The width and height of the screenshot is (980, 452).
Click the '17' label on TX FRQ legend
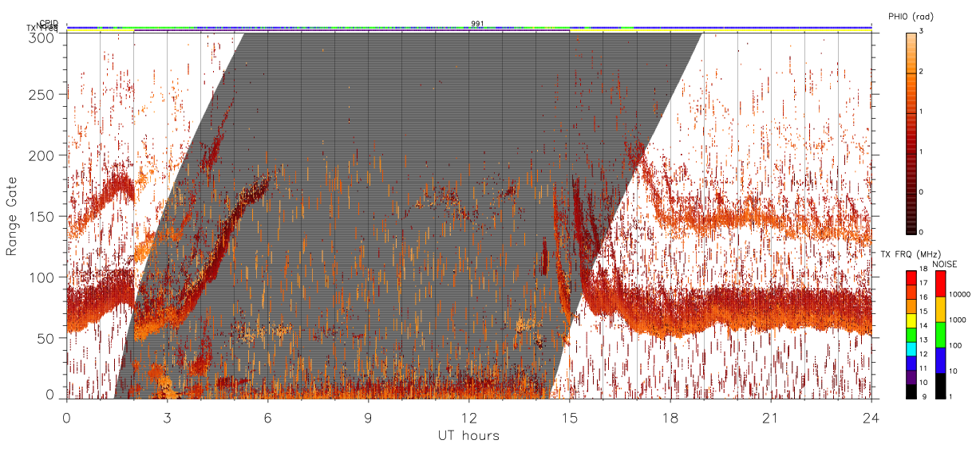click(x=923, y=285)
